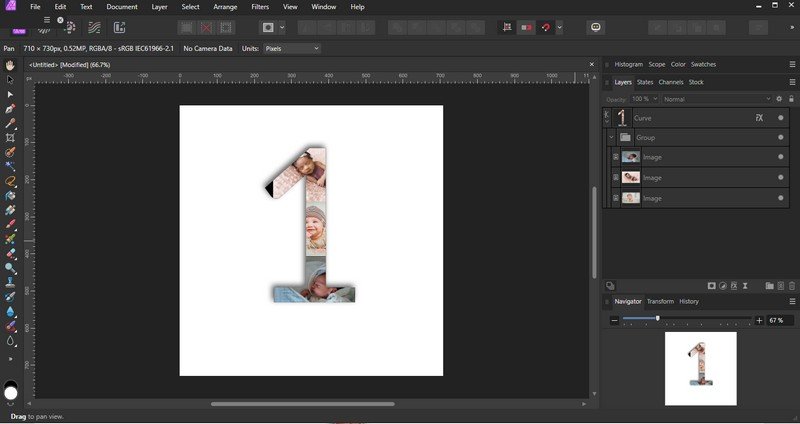Viewport: 800px width, 424px height.
Task: Hide the Curve layer visibility dot
Action: [781, 118]
